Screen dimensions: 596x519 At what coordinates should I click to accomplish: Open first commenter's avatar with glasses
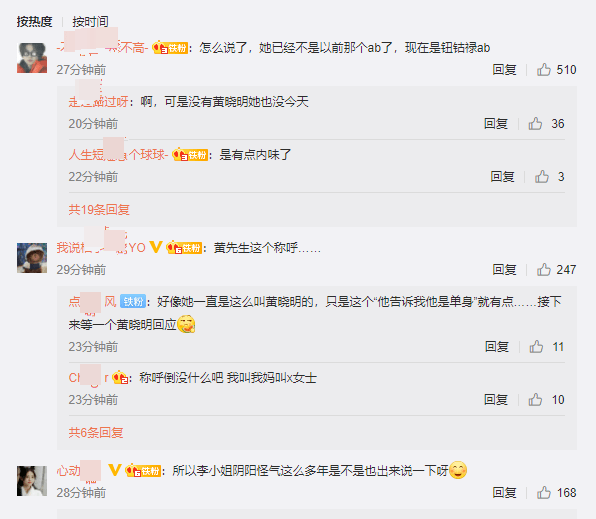click(x=32, y=58)
